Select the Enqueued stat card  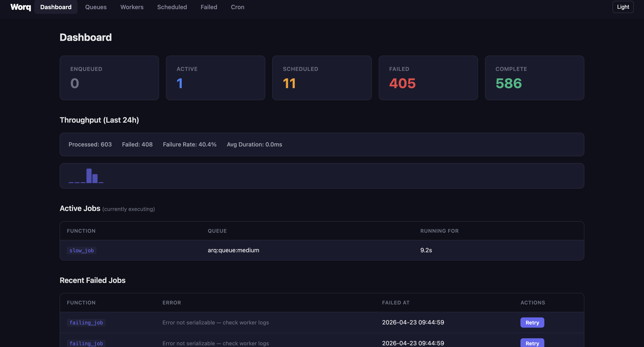[x=109, y=78]
